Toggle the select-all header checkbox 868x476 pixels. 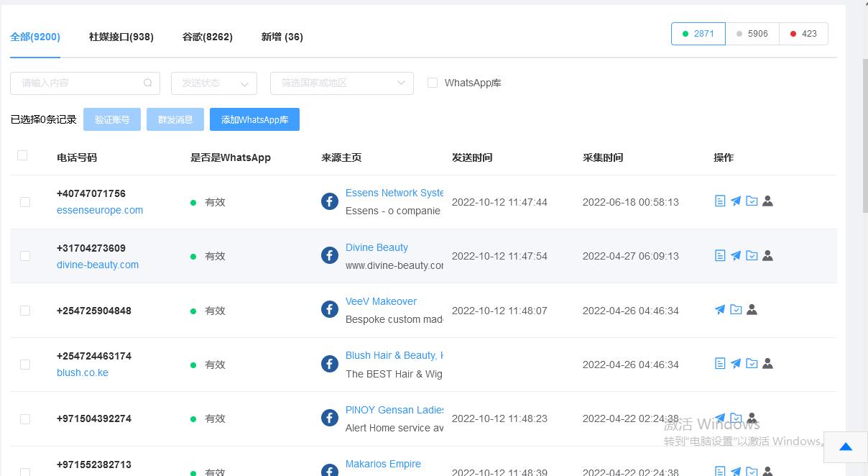(22, 155)
